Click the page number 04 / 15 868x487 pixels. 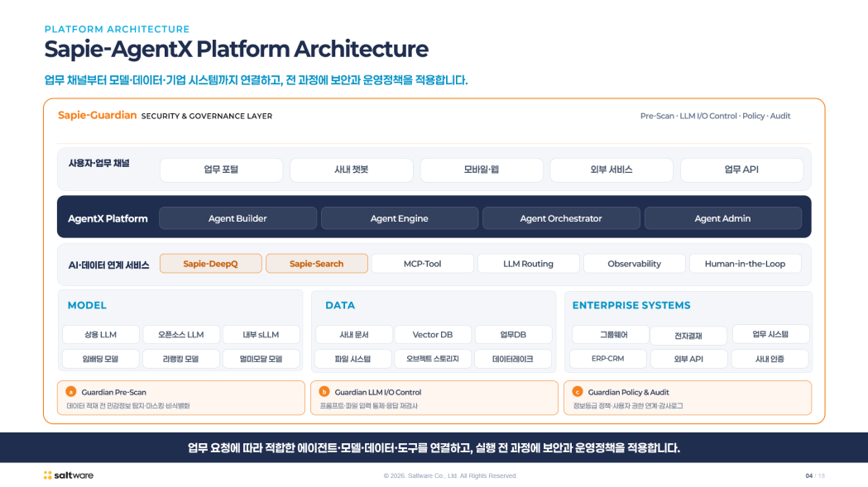[815, 476]
